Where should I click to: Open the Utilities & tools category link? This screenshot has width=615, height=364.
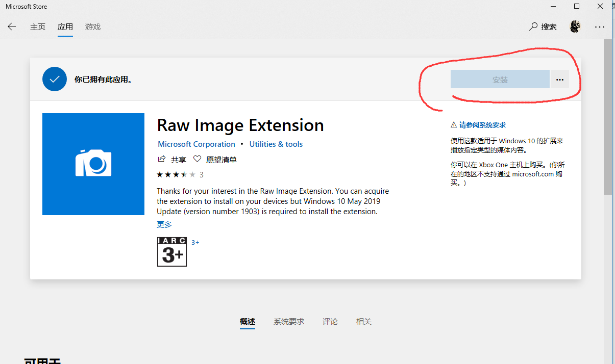(276, 144)
